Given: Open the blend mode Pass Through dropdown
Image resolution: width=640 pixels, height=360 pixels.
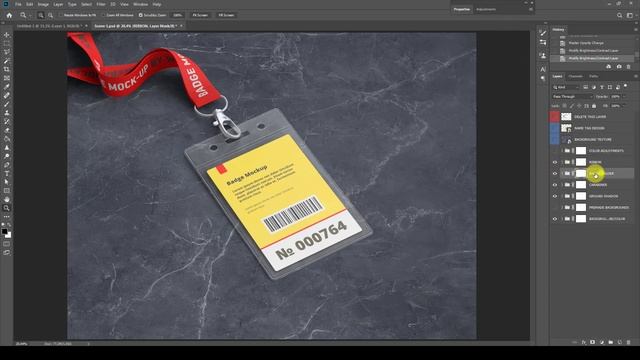Looking at the screenshot, I should (x=572, y=97).
